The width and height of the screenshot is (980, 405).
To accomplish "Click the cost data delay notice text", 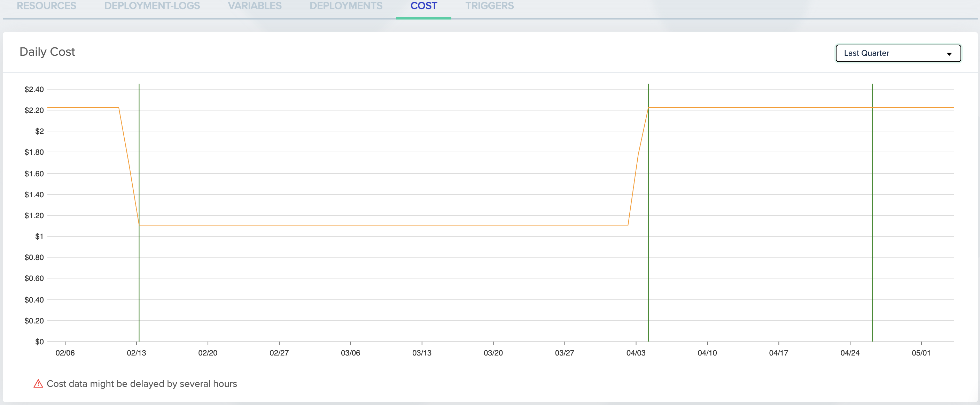I will [141, 384].
